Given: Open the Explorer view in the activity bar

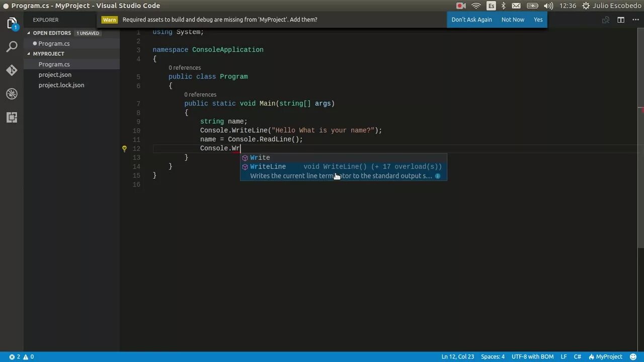Looking at the screenshot, I should click(12, 23).
